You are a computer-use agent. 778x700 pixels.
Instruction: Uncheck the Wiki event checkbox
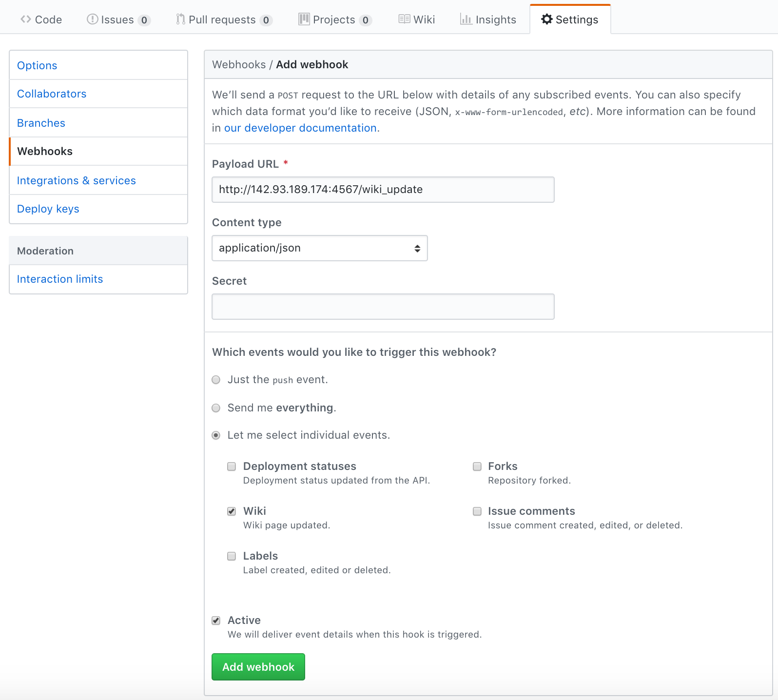232,511
